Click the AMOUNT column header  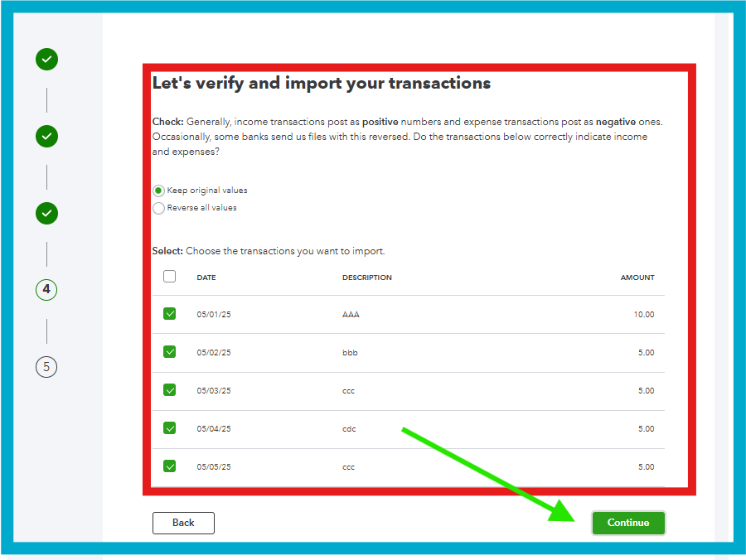pos(637,278)
